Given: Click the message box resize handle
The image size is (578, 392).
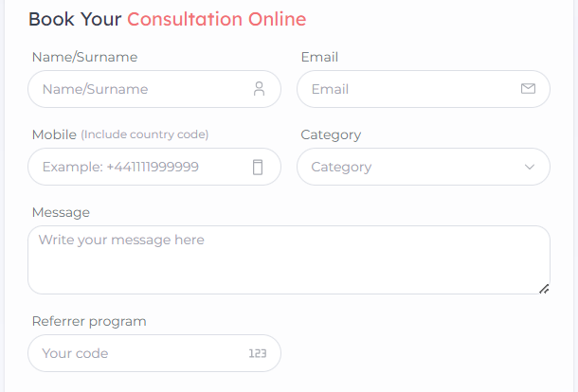Looking at the screenshot, I should [544, 289].
